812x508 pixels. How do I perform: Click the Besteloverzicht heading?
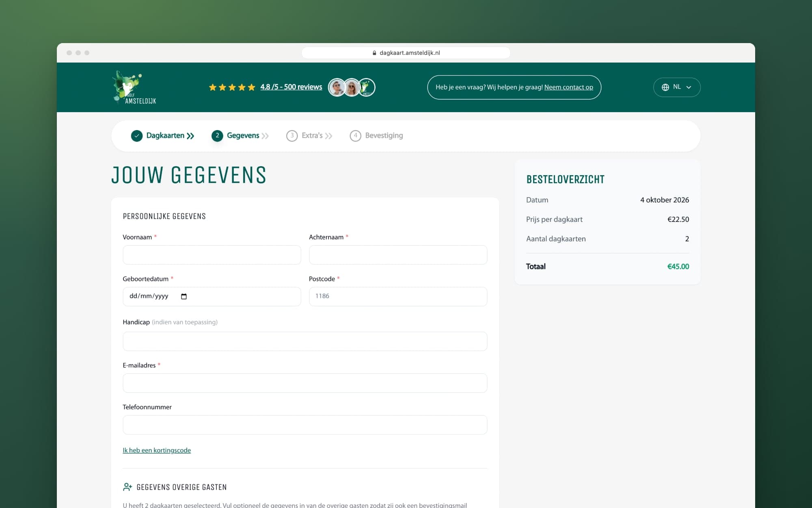(x=565, y=180)
